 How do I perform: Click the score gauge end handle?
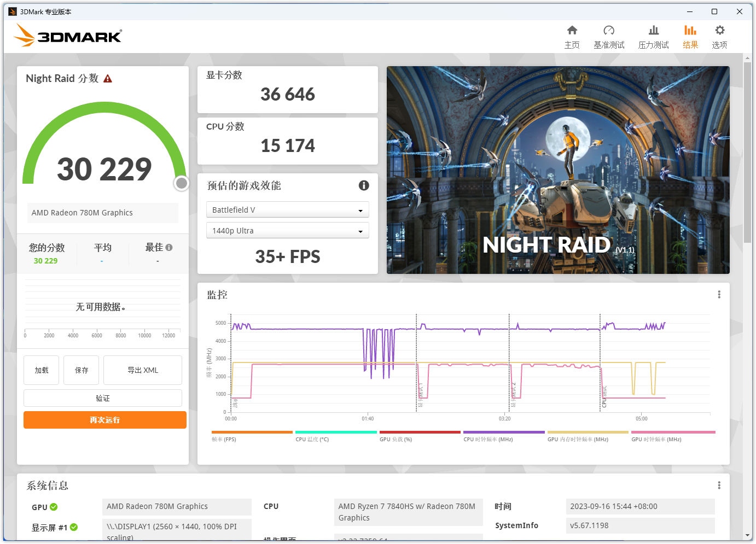[x=182, y=183]
